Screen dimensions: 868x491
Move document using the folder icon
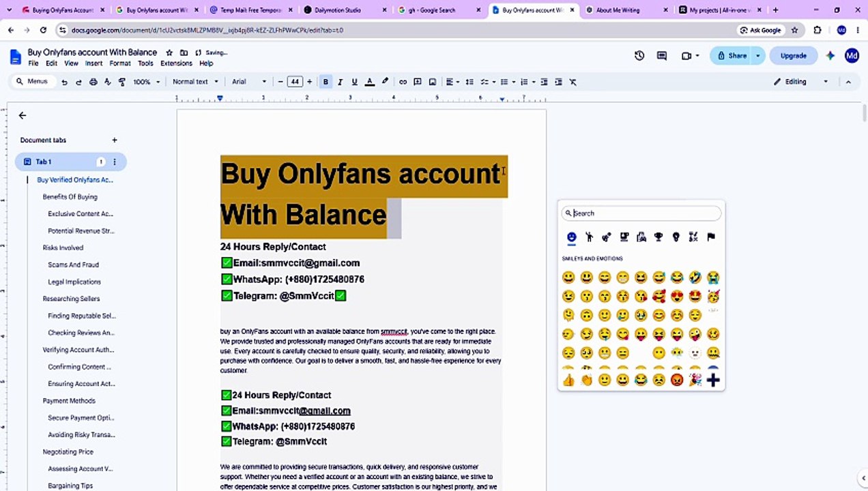click(184, 53)
